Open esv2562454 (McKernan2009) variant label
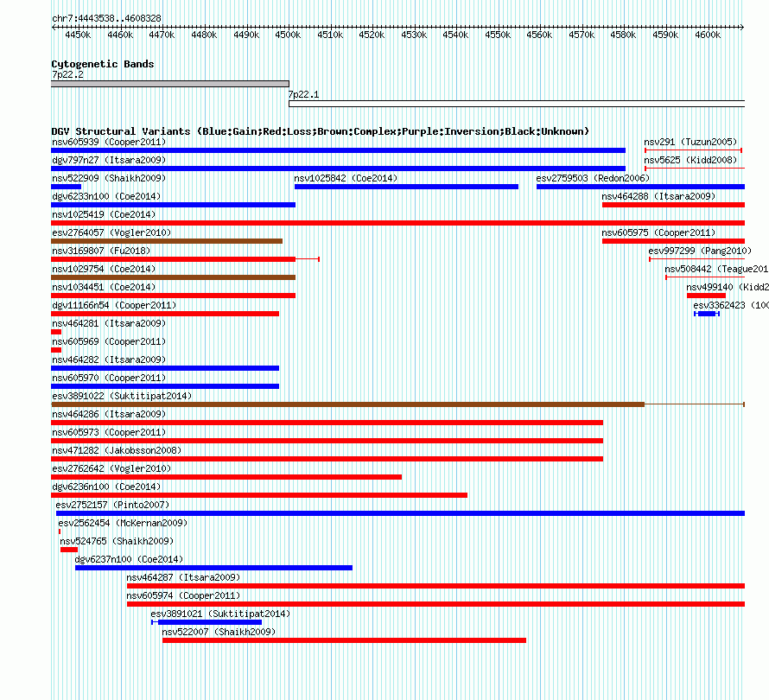 [x=123, y=523]
